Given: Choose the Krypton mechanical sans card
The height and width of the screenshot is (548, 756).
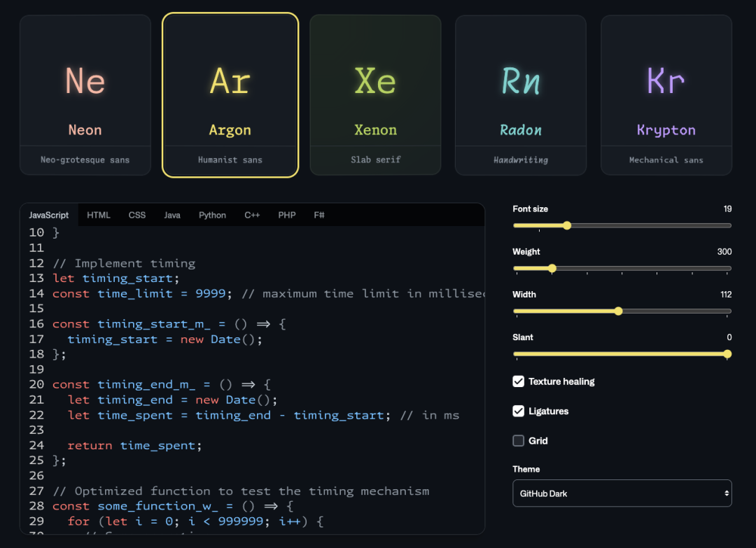Looking at the screenshot, I should (x=666, y=95).
